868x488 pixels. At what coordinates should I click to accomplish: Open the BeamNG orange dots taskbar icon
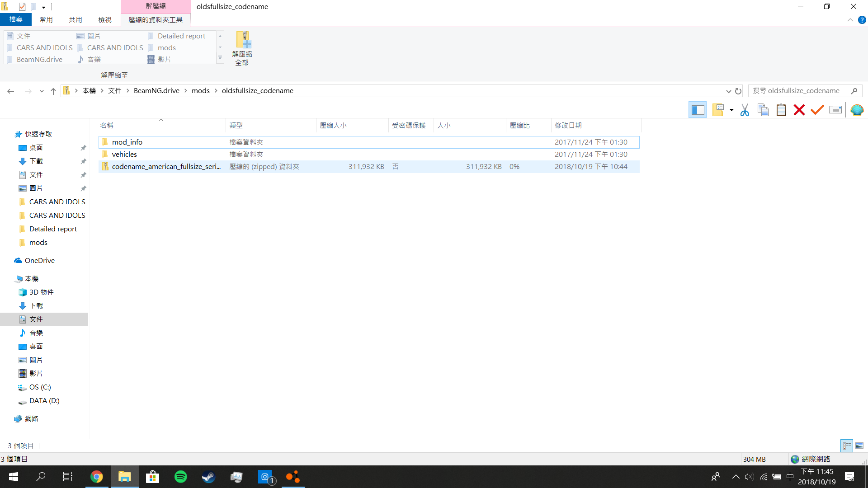tap(292, 477)
